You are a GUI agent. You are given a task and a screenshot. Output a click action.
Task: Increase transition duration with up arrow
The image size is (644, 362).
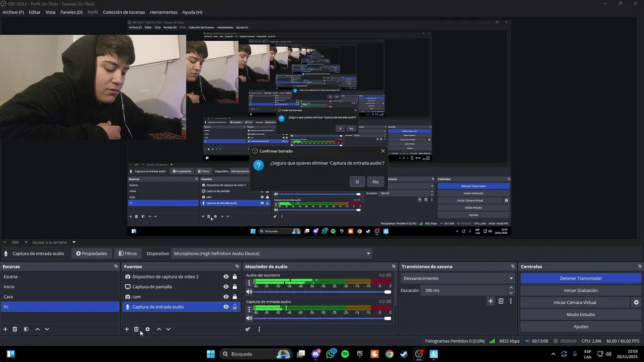[x=511, y=288]
